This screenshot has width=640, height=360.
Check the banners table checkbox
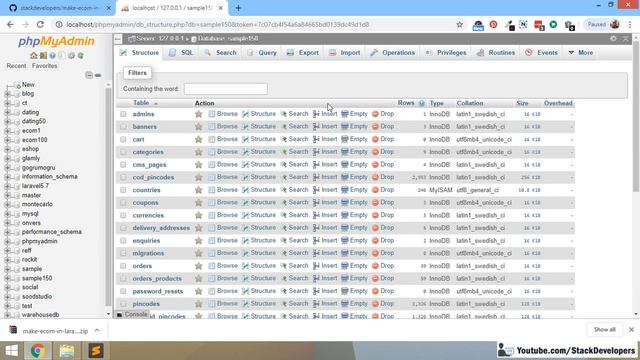[123, 127]
